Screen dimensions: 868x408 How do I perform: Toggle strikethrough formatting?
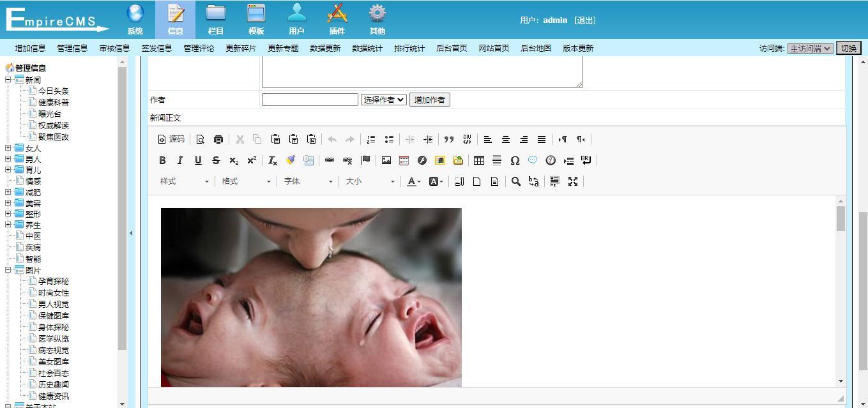tap(216, 160)
